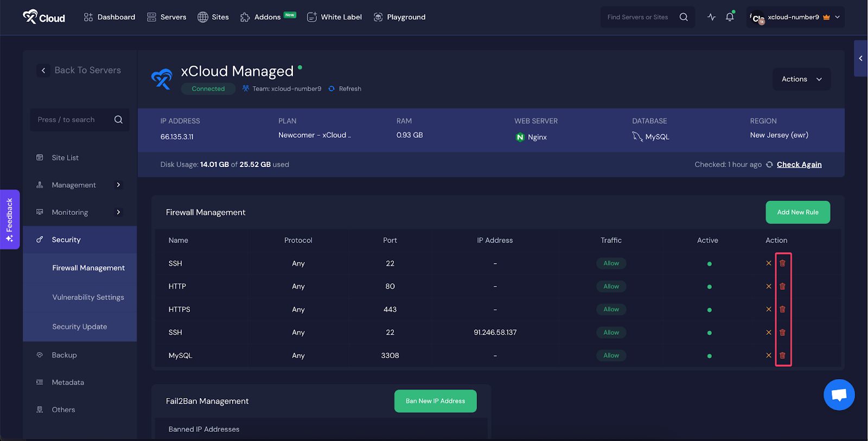Click the magnifier icon in top search
This screenshot has height=441, width=868.
[684, 17]
